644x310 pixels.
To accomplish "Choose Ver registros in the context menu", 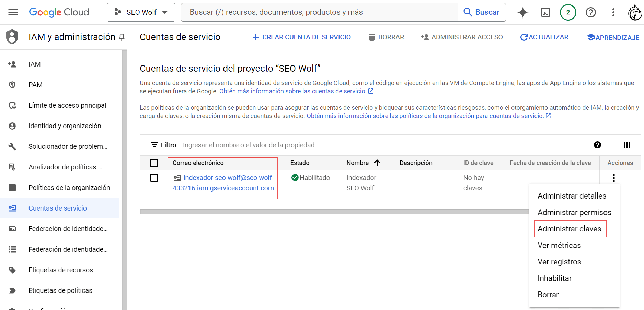I will [x=559, y=261].
